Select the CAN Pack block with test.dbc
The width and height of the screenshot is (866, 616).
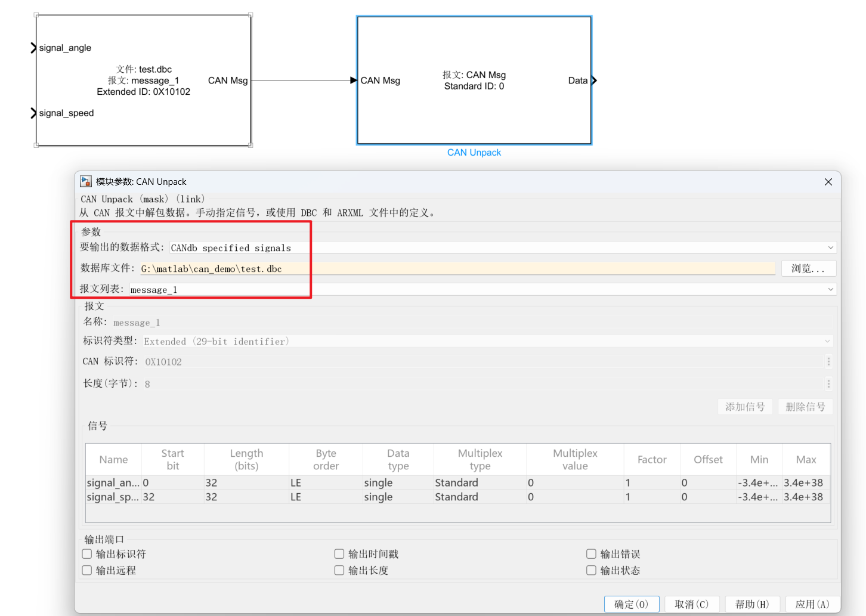point(143,81)
